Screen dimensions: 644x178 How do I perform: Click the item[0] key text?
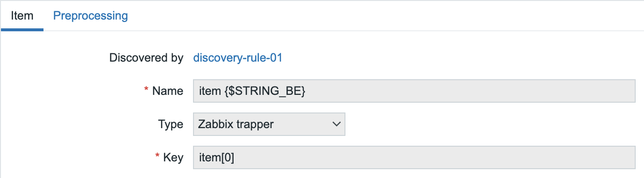(x=220, y=158)
